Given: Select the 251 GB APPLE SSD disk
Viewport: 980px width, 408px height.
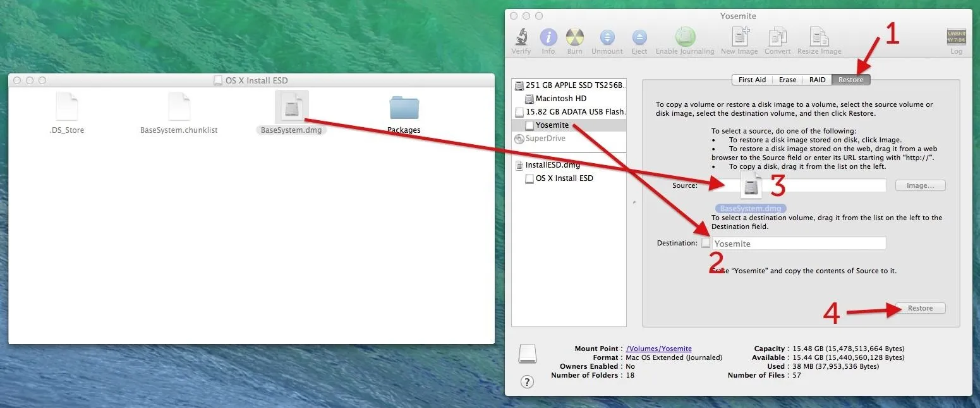Looking at the screenshot, I should [569, 85].
